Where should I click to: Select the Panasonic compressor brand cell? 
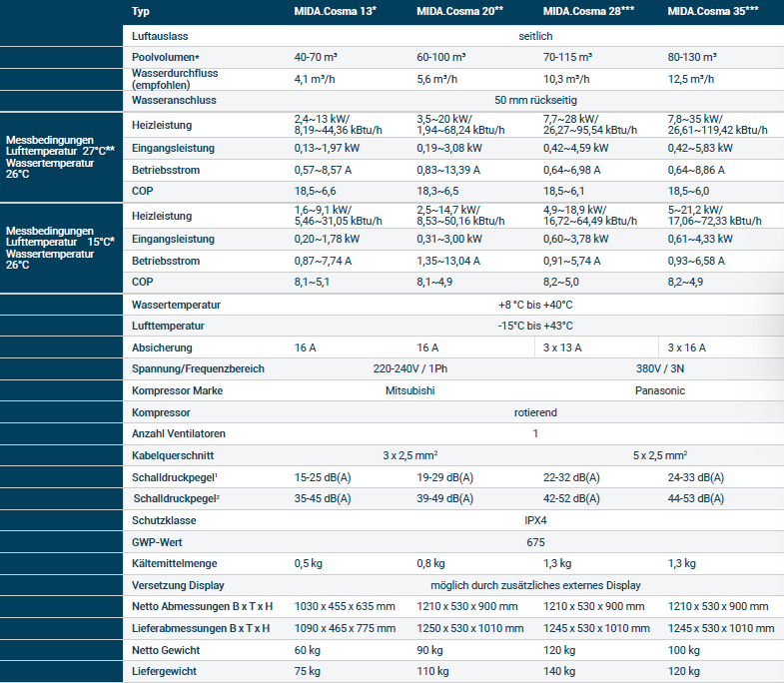coord(660,390)
